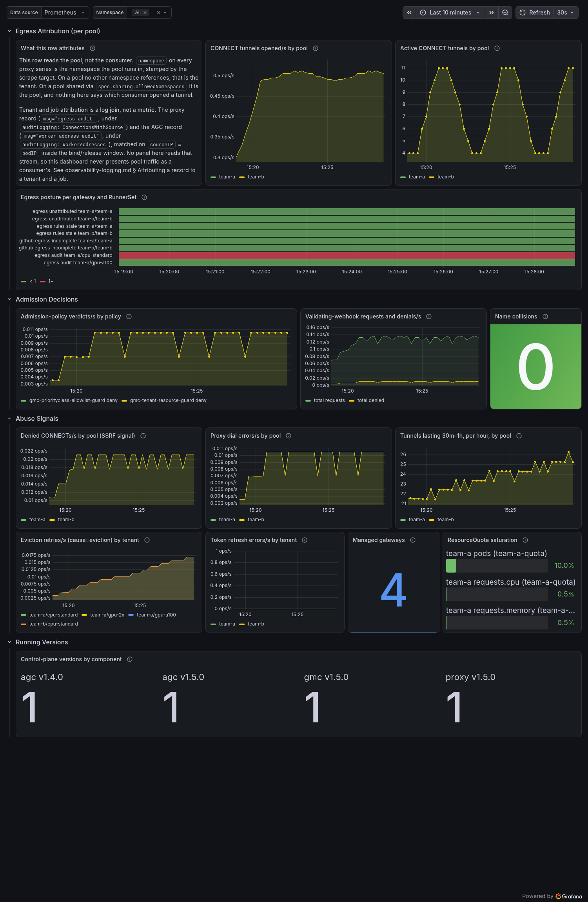This screenshot has width=588, height=902.
Task: Show info for Active CONNECT tunnels panel
Action: click(x=497, y=48)
